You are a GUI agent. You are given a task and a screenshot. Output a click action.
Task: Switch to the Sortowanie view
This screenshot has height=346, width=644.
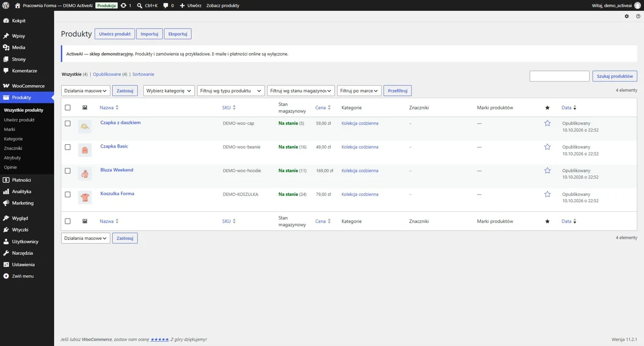[143, 75]
